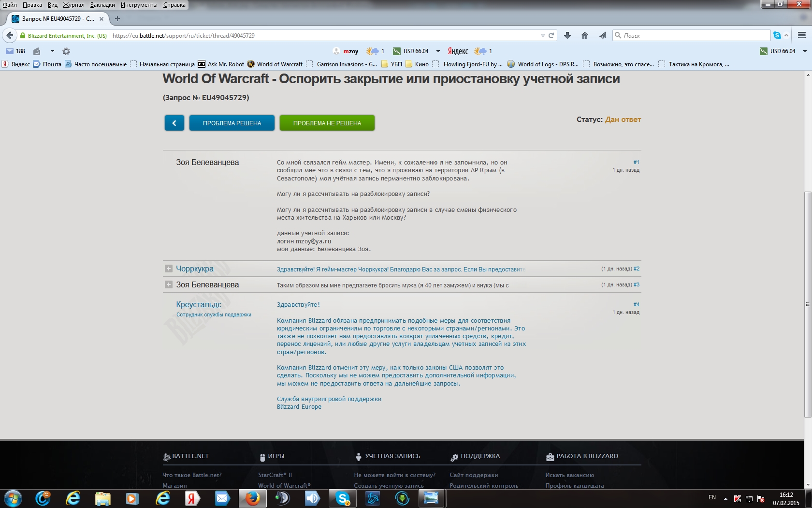Image resolution: width=812 pixels, height=508 pixels.
Task: Click the blue back chevron ticket button
Action: click(174, 123)
